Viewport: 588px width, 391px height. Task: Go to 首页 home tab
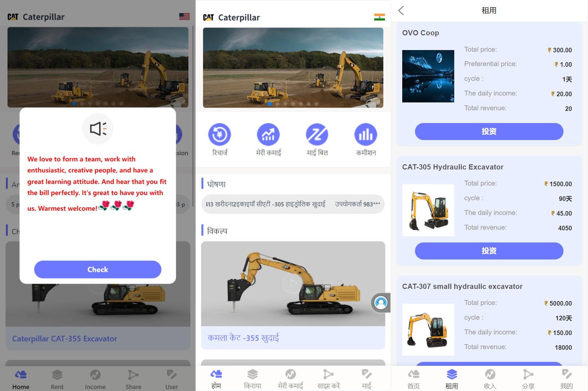click(x=414, y=379)
